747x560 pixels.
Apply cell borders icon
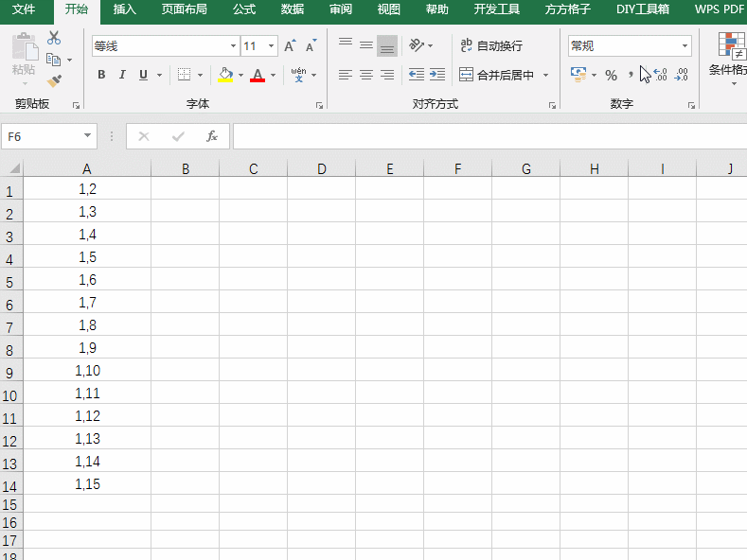point(184,75)
